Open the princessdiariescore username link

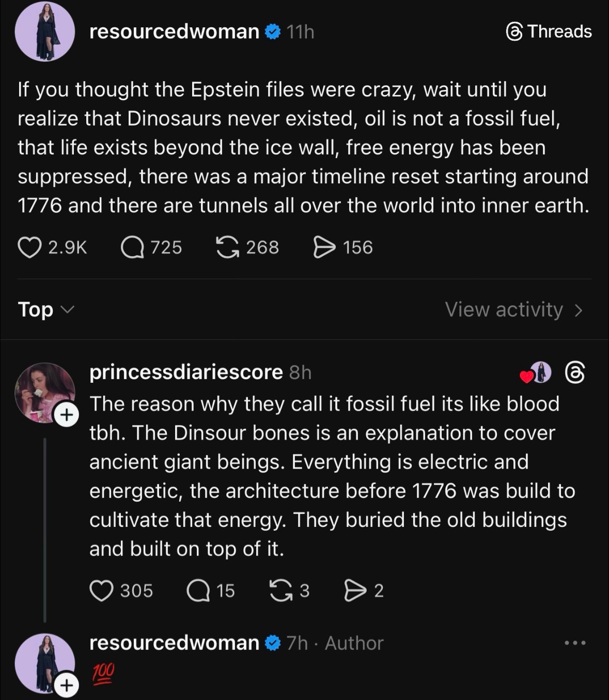coord(186,372)
